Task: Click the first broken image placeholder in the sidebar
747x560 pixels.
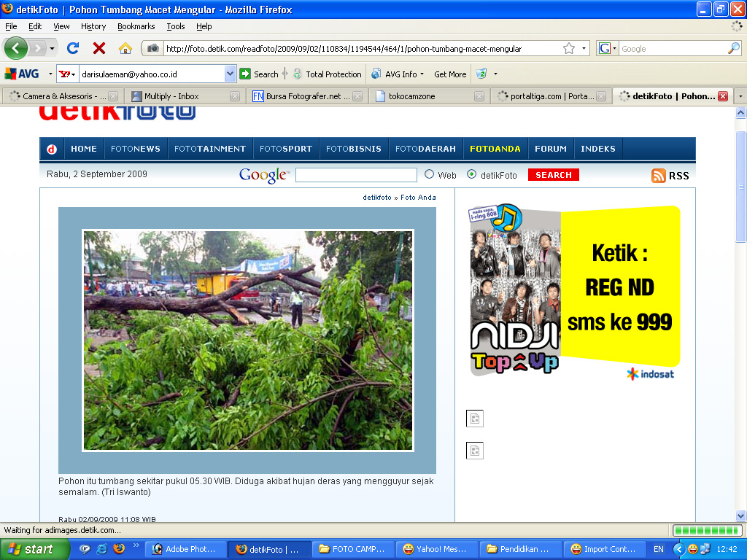Action: (x=474, y=419)
